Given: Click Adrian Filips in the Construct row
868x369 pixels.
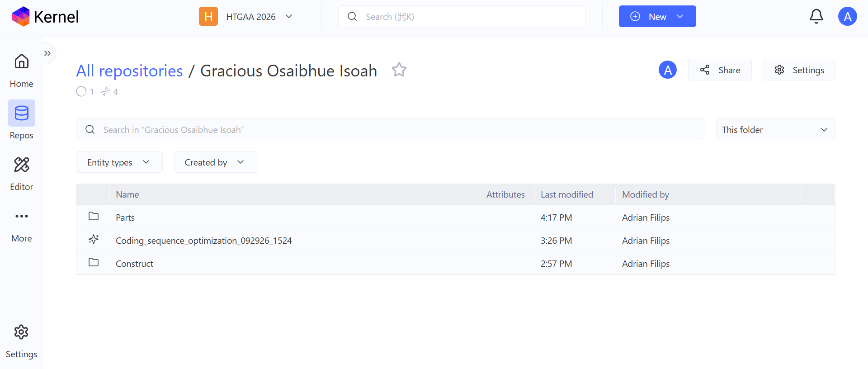Looking at the screenshot, I should [x=646, y=264].
